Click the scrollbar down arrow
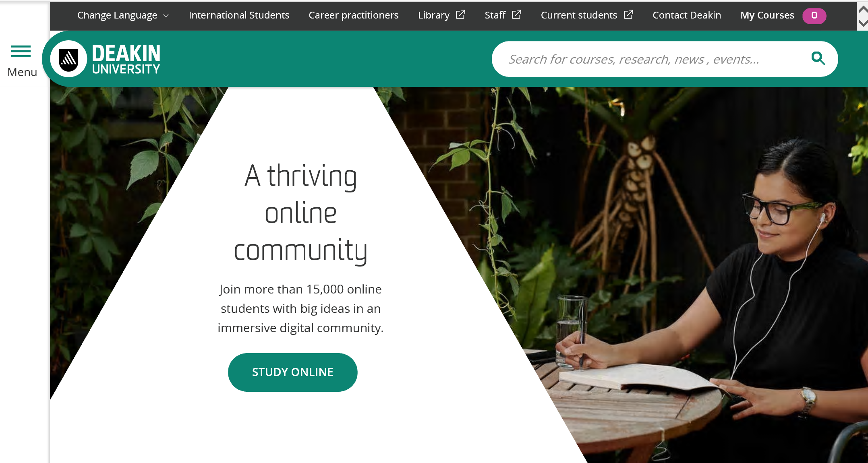 [863, 23]
